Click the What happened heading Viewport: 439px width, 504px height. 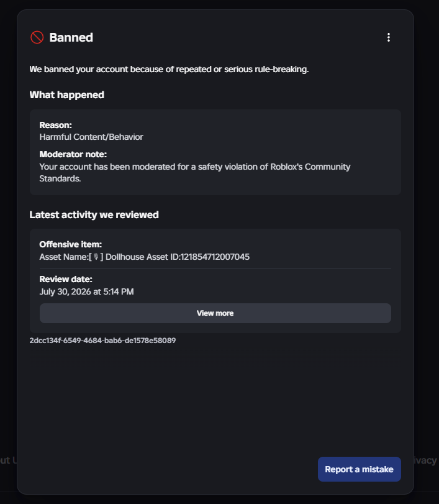pyautogui.click(x=67, y=95)
